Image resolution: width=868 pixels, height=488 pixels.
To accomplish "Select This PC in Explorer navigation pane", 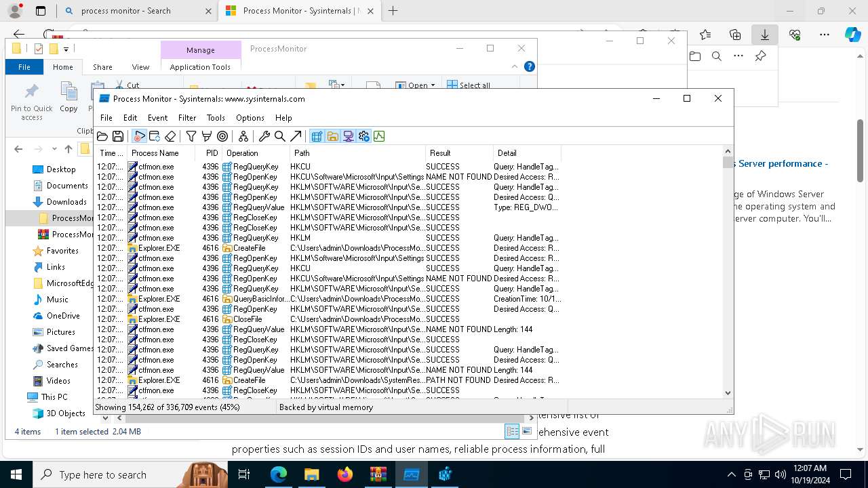I will point(54,397).
